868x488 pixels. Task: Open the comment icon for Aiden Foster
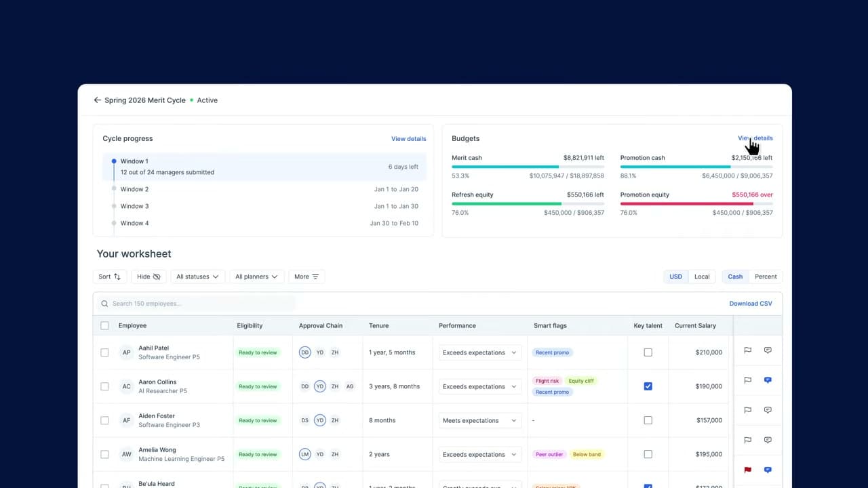click(x=768, y=410)
